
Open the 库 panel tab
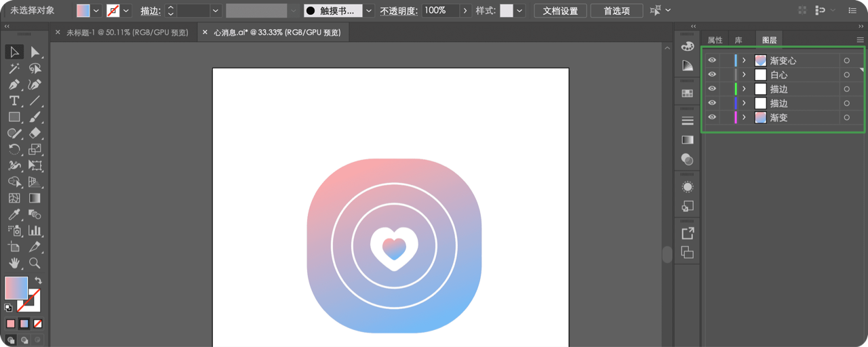(738, 40)
